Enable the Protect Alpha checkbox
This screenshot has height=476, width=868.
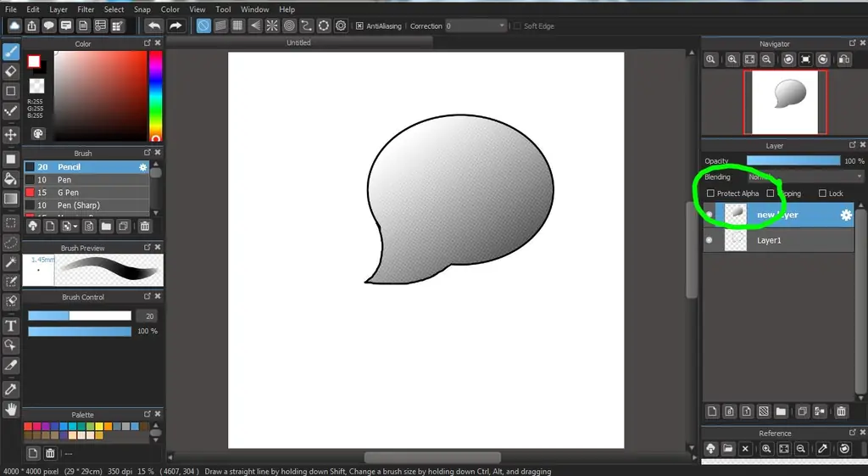[710, 193]
